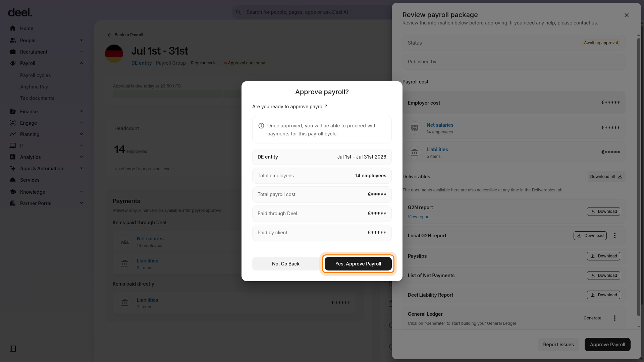Click the Report issues button

point(558,345)
